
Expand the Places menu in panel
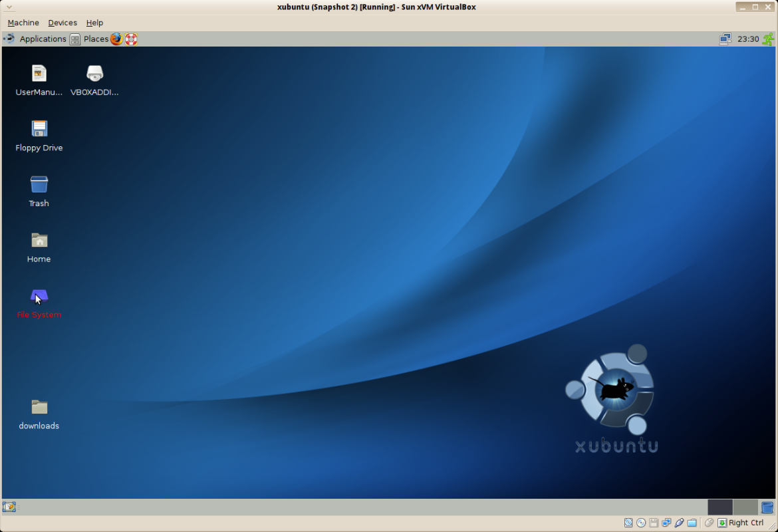click(x=89, y=39)
